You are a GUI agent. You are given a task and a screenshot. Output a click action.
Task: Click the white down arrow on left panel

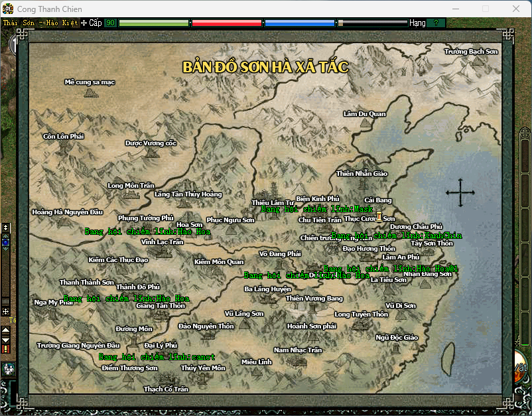pos(6,340)
